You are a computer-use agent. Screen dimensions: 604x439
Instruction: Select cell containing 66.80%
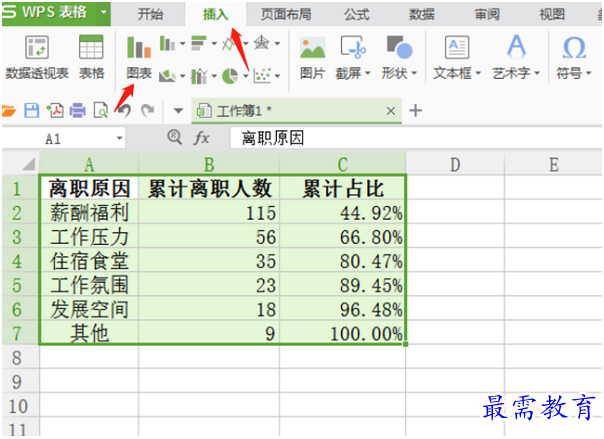[343, 237]
